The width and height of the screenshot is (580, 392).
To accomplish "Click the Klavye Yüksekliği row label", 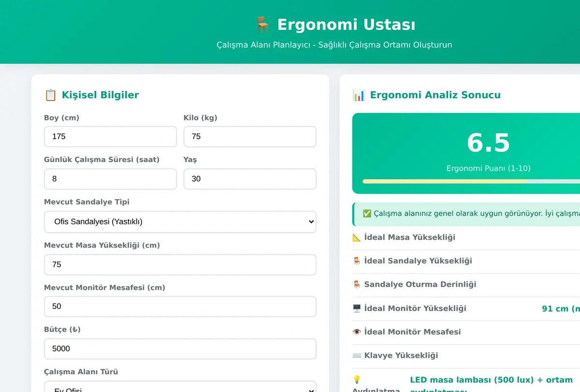I will click(401, 356).
